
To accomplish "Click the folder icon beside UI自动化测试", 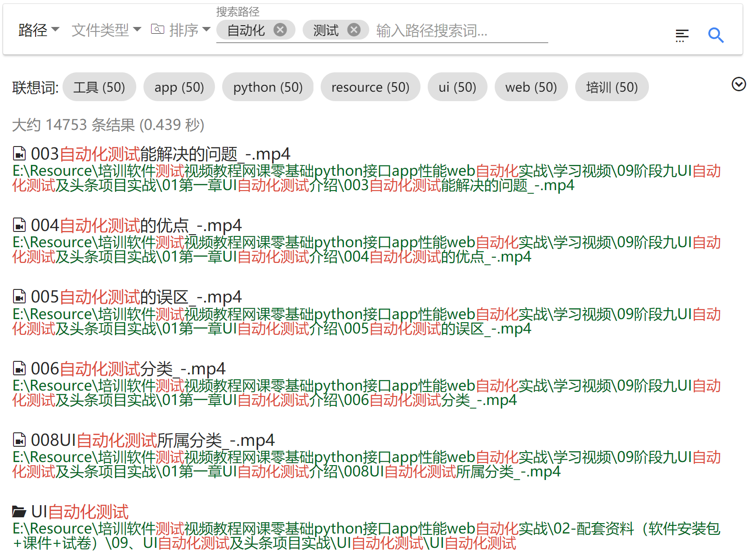I will click(19, 511).
